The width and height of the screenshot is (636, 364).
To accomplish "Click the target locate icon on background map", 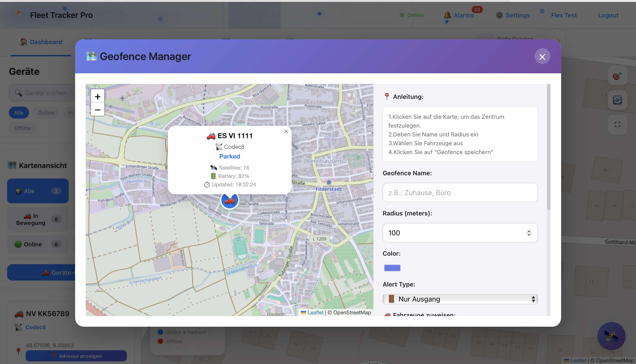I will tap(617, 76).
